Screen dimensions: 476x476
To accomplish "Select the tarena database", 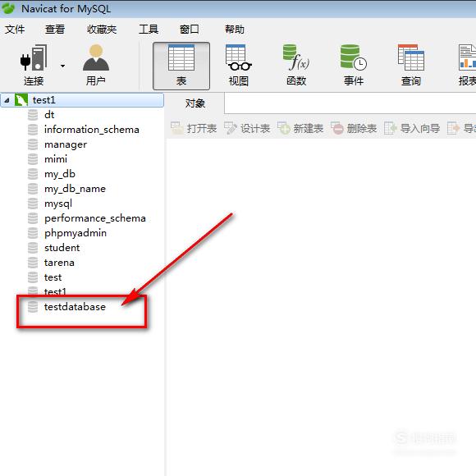I will (x=59, y=263).
